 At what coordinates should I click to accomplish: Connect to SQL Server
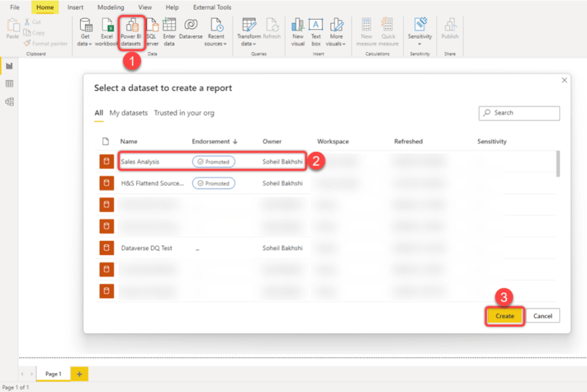(x=152, y=32)
